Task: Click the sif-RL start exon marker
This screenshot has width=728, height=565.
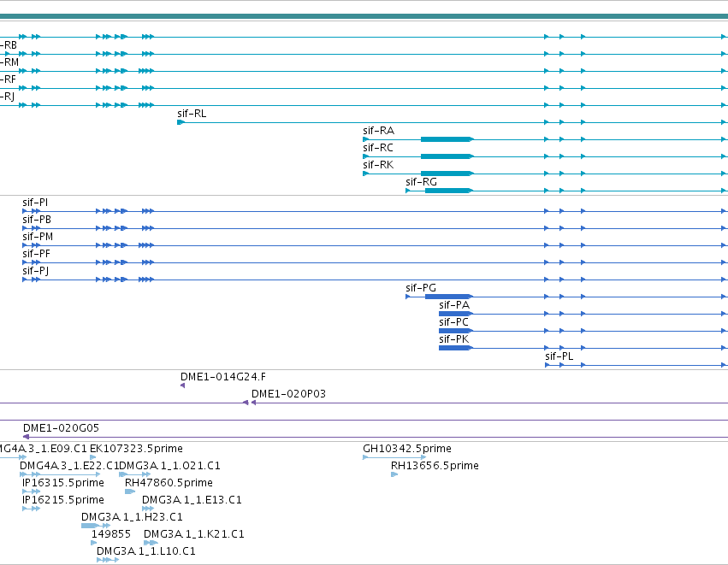Action: coord(181,122)
